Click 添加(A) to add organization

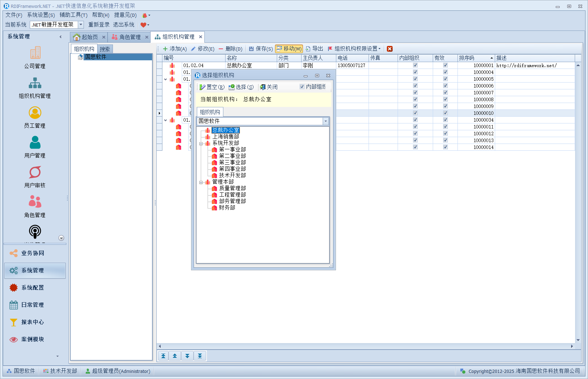click(175, 49)
